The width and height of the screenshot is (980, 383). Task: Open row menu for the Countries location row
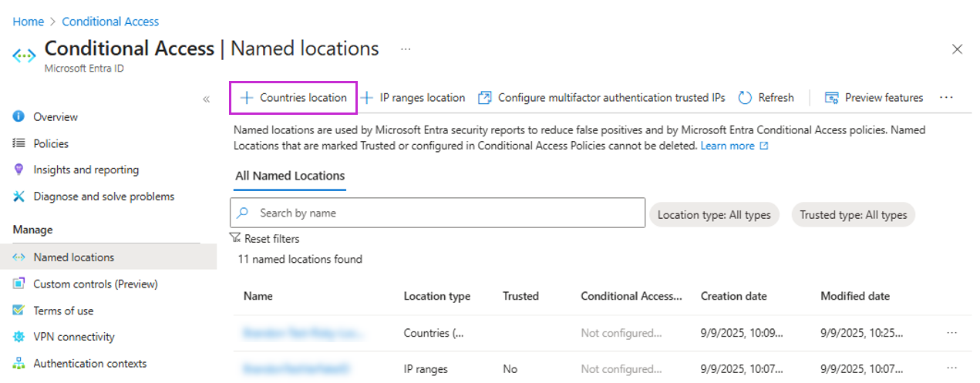coord(951,333)
